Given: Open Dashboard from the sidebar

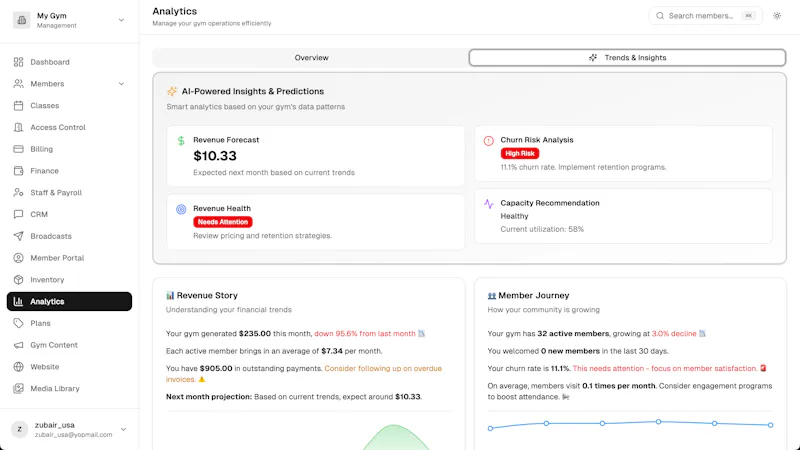Looking at the screenshot, I should coord(69,62).
